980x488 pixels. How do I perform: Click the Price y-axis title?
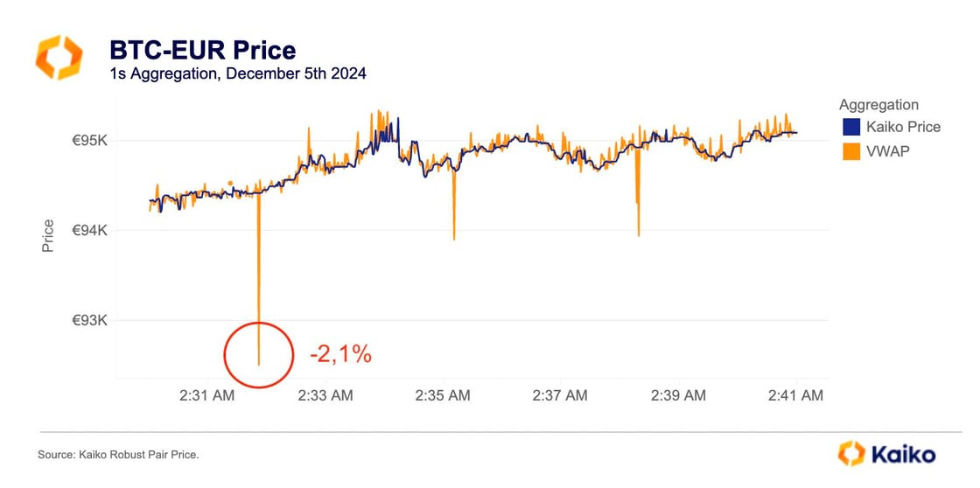pos(47,236)
